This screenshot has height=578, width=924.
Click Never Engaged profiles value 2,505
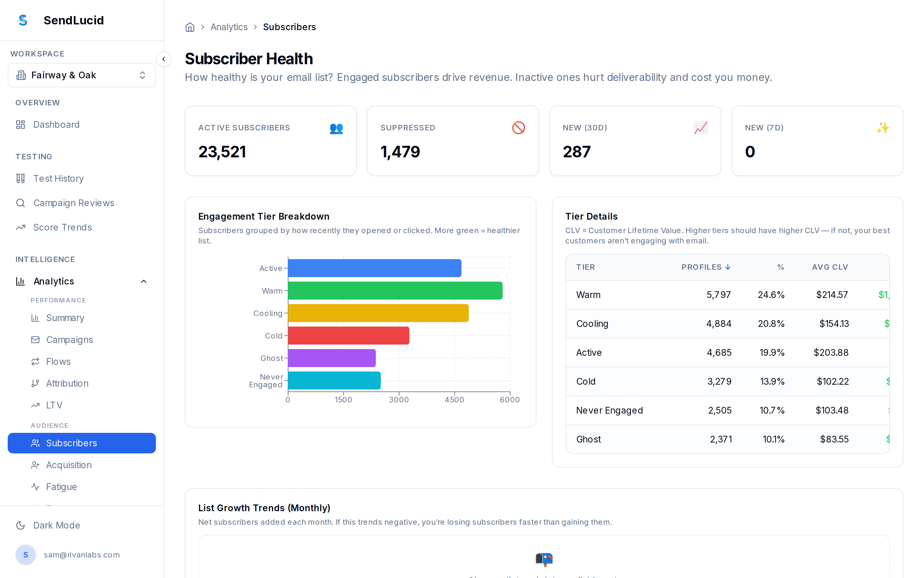[x=720, y=410]
